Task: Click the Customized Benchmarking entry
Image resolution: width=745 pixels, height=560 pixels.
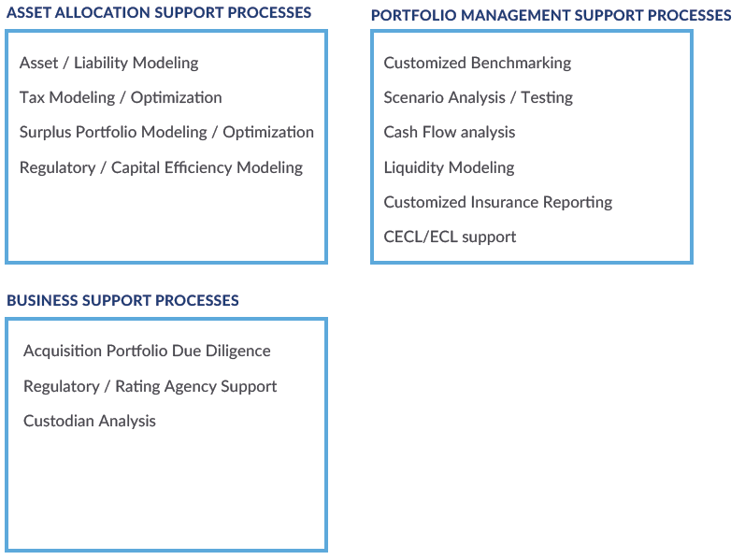Action: pos(477,64)
